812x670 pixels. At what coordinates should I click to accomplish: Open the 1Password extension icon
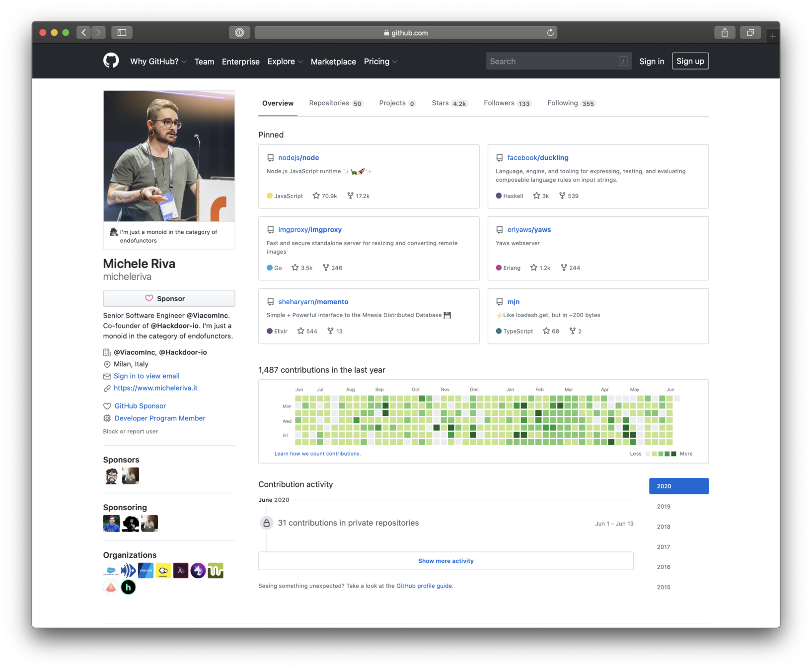click(239, 33)
